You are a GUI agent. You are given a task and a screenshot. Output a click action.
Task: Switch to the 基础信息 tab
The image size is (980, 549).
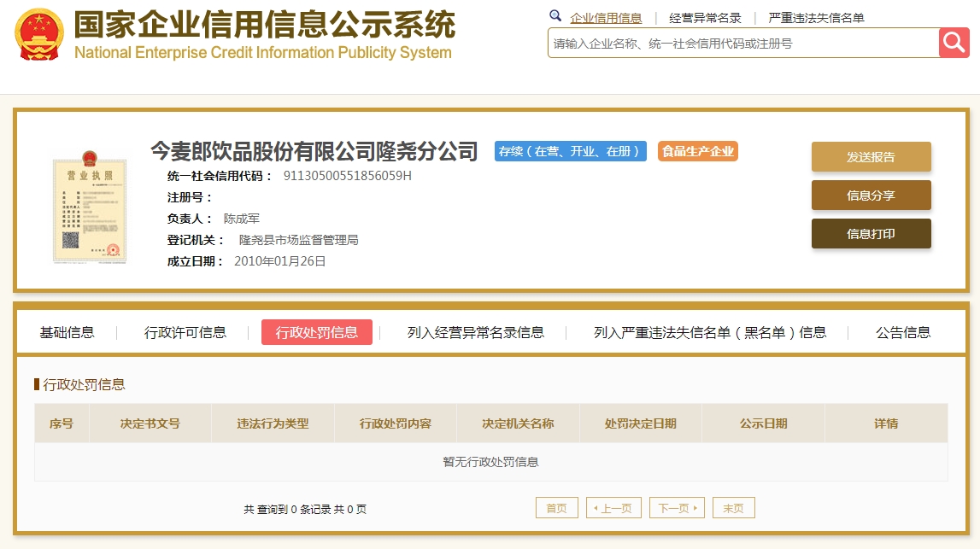(67, 332)
